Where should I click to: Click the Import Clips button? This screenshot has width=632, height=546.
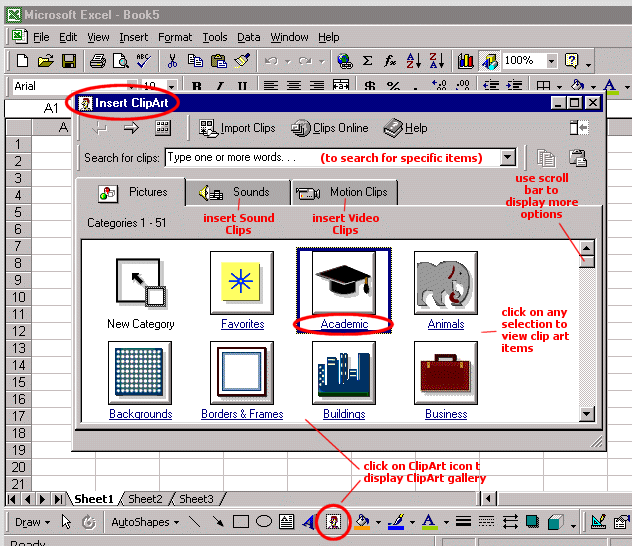point(238,128)
